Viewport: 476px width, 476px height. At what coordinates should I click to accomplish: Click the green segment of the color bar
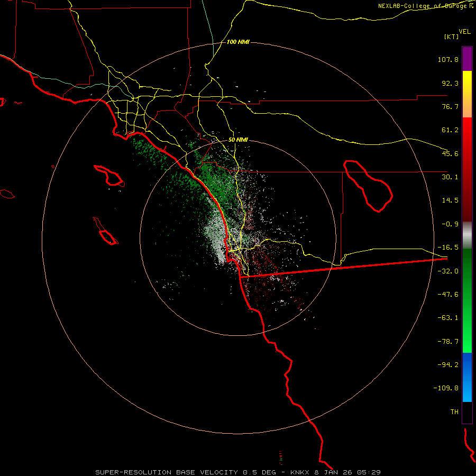click(467, 300)
